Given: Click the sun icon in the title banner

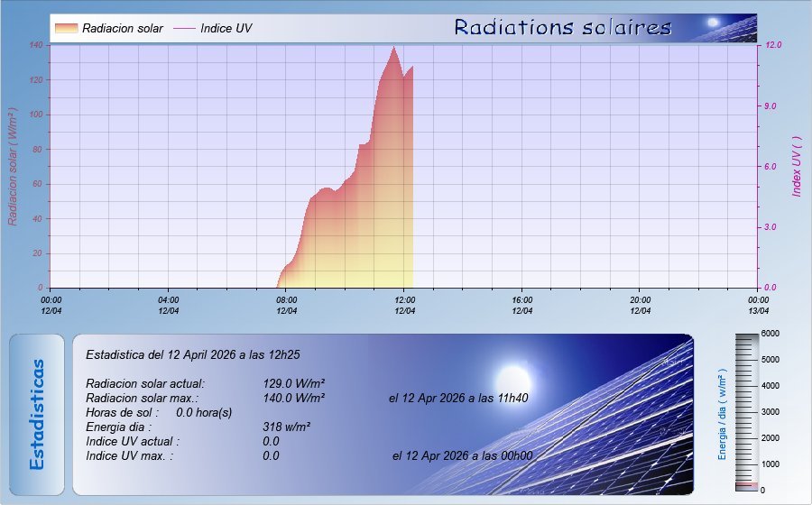Looking at the screenshot, I should (713, 23).
